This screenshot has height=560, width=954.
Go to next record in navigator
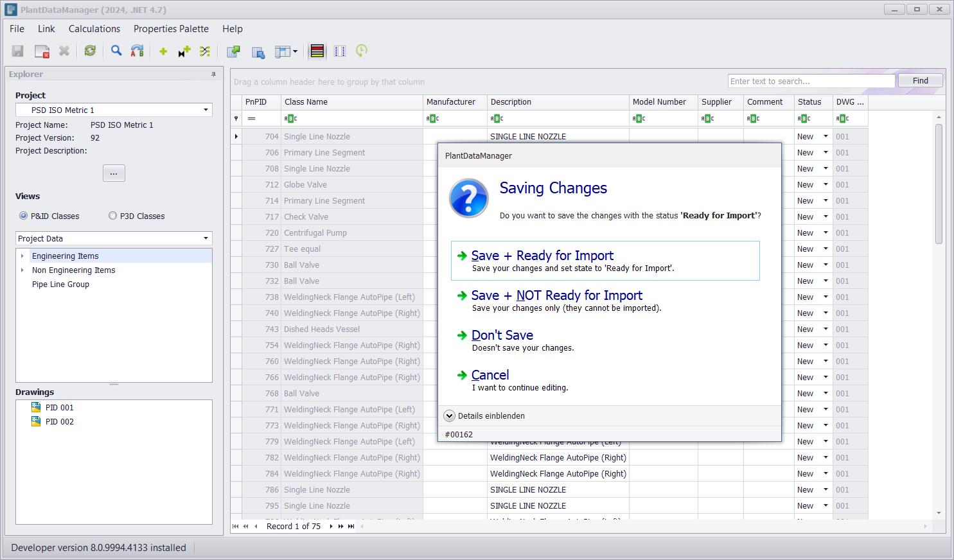(331, 526)
